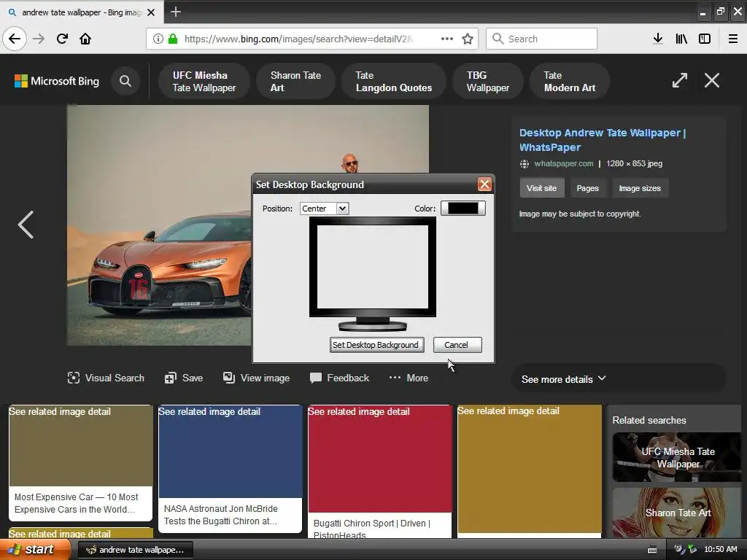
Task: Open the Firefox home page icon
Action: coord(85,39)
